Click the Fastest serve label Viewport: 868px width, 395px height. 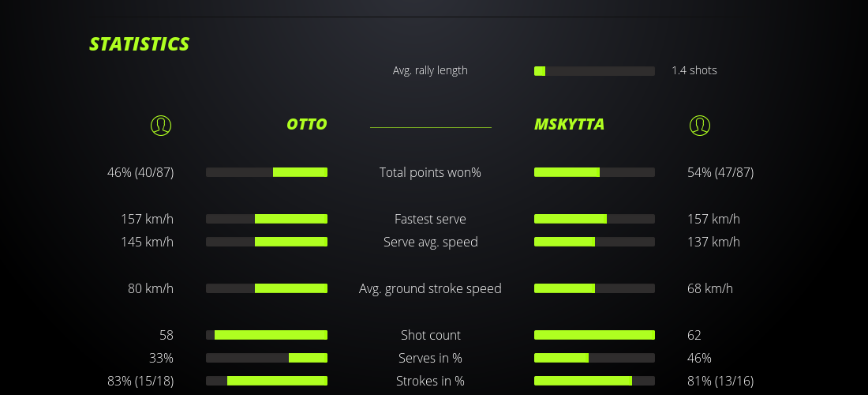coord(430,219)
